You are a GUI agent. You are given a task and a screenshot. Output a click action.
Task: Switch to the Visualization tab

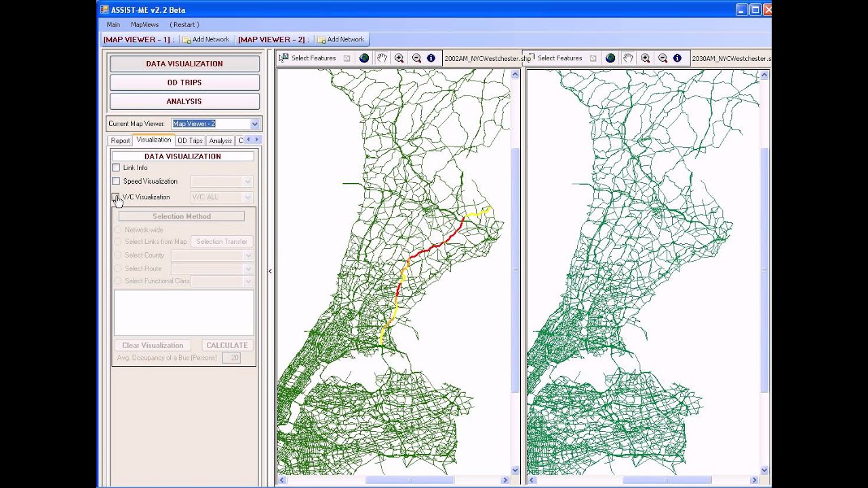tap(154, 140)
